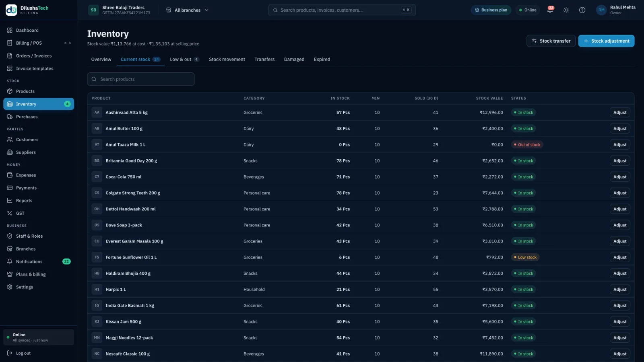The image size is (644, 362).
Task: Log out from the sidebar
Action: [x=39, y=353]
